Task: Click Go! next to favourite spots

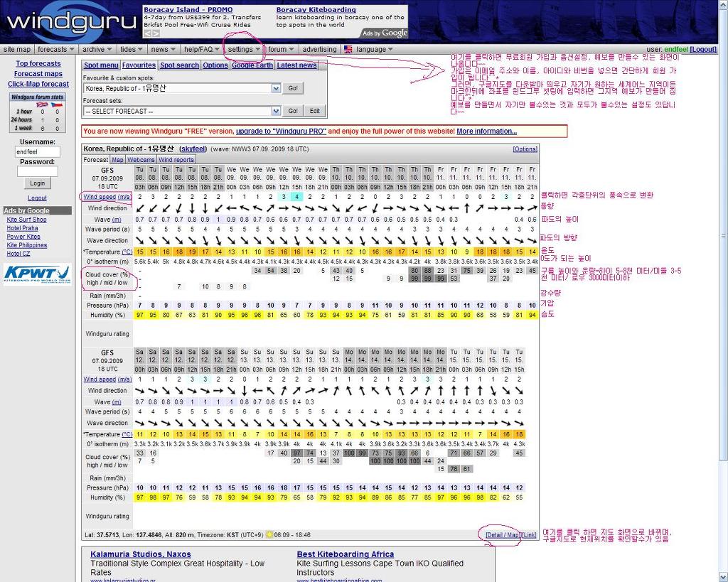Action: [x=293, y=88]
